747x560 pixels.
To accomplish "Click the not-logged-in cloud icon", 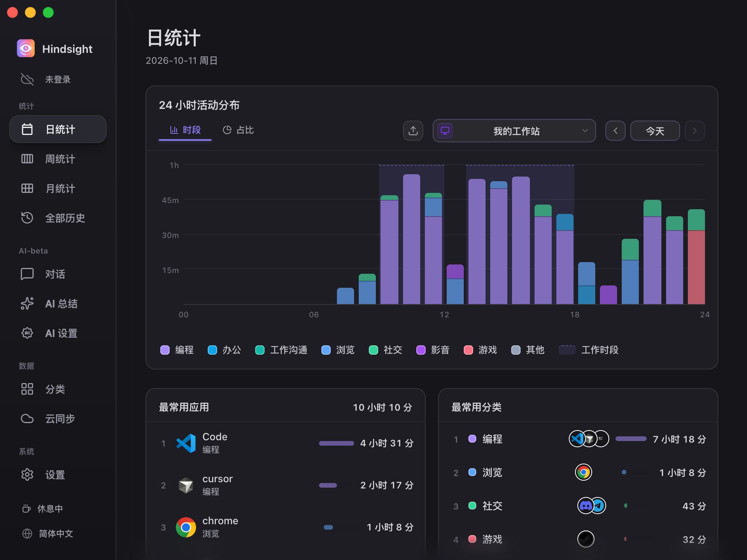I will (27, 79).
